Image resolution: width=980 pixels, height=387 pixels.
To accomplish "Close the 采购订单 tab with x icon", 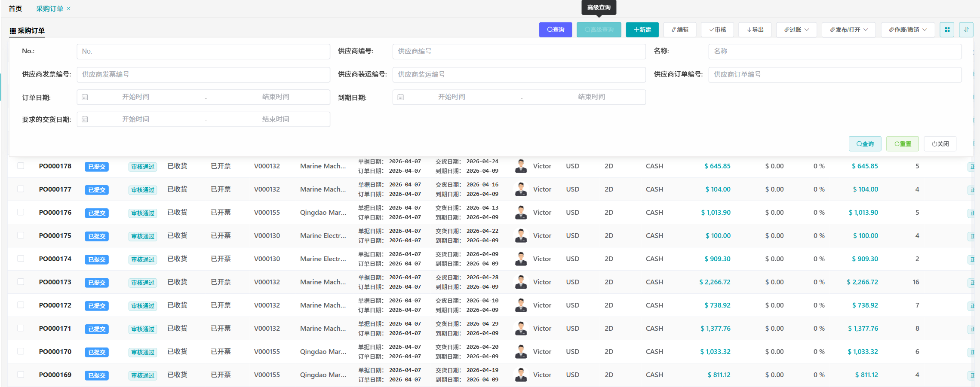I will click(68, 9).
